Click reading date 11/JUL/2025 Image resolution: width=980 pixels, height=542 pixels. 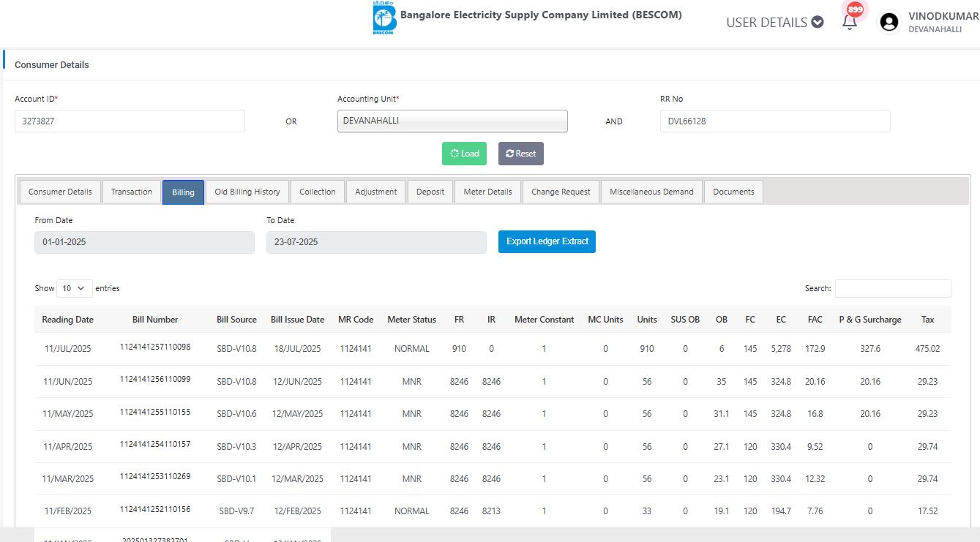(x=68, y=349)
